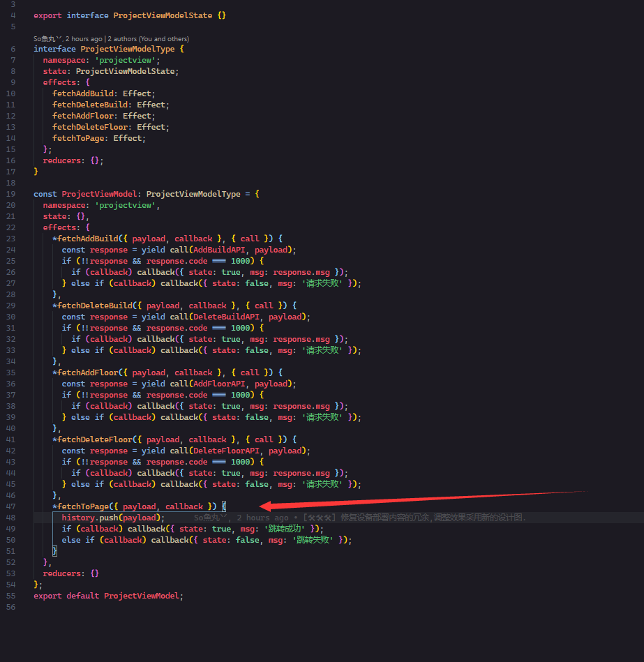This screenshot has height=662, width=644.
Task: Click the highlighted opening brace ending line 47
Action: coord(224,506)
